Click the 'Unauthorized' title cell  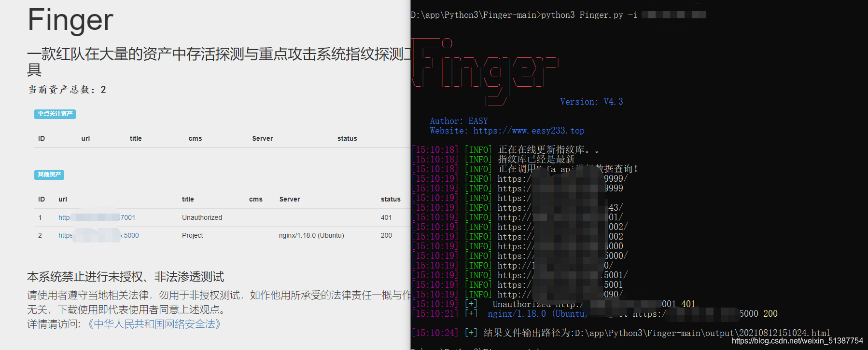coord(202,217)
